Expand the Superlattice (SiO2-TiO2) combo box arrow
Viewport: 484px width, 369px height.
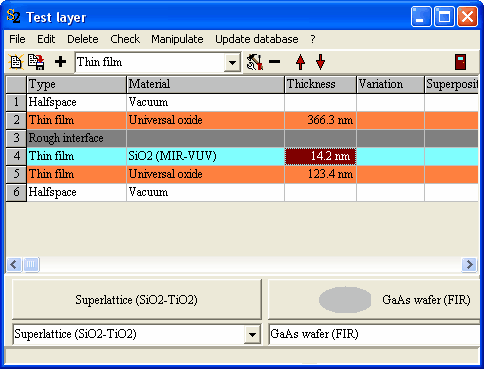(x=252, y=334)
